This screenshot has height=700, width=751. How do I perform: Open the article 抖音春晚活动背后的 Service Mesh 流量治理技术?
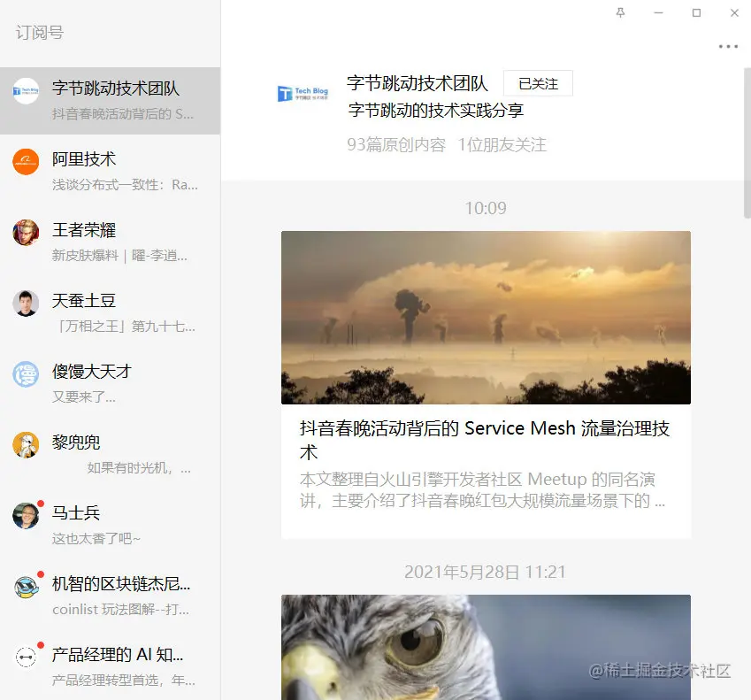coord(485,440)
